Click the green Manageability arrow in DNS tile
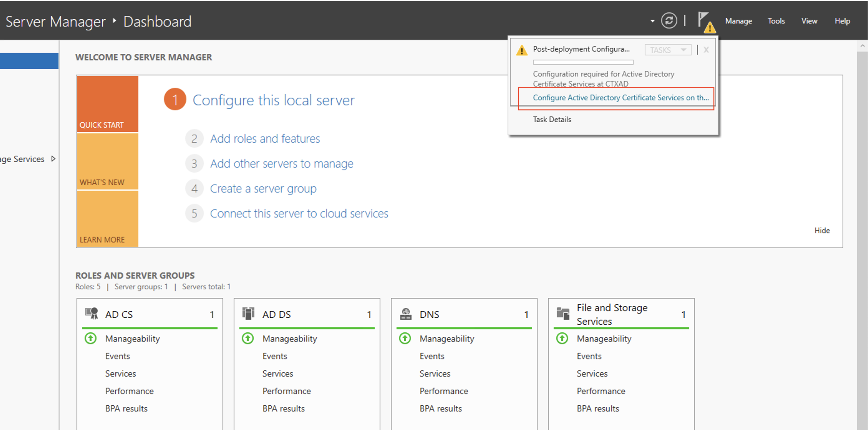 coord(405,338)
